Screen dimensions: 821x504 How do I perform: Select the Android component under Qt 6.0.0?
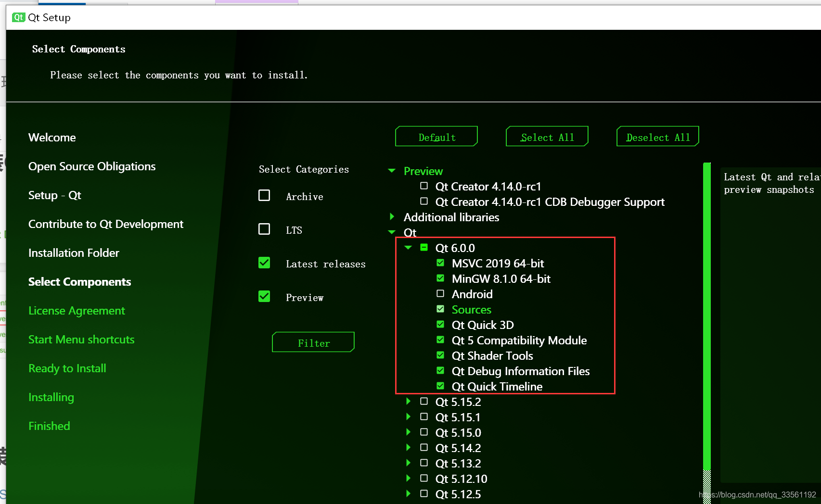[x=440, y=293]
